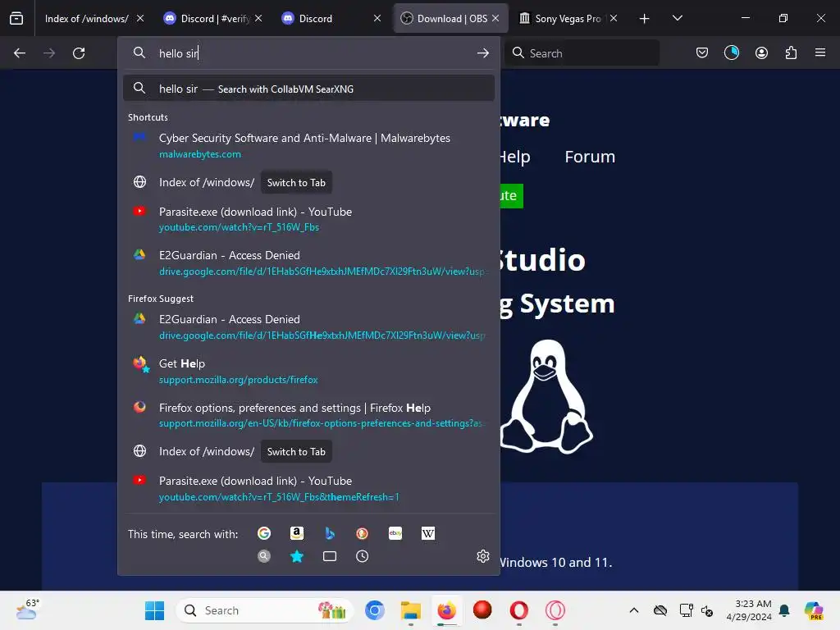This screenshot has height=630, width=840.
Task: Open File Explorer from the taskbar
Action: point(411,610)
